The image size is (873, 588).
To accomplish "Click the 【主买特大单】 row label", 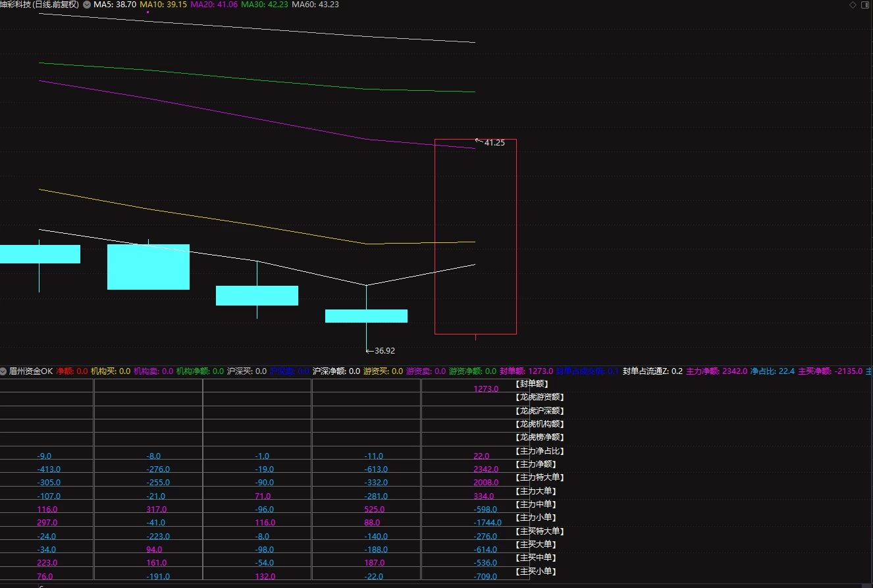I will 540,531.
